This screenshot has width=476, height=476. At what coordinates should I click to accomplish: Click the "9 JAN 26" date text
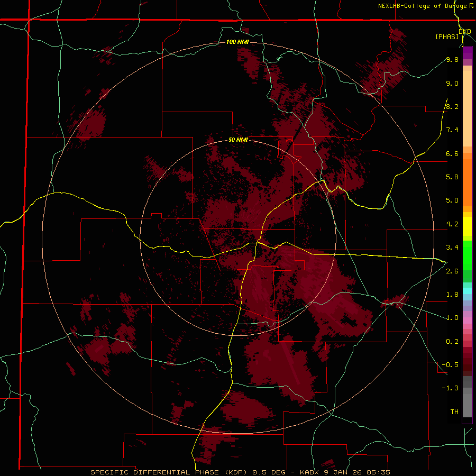pos(342,472)
